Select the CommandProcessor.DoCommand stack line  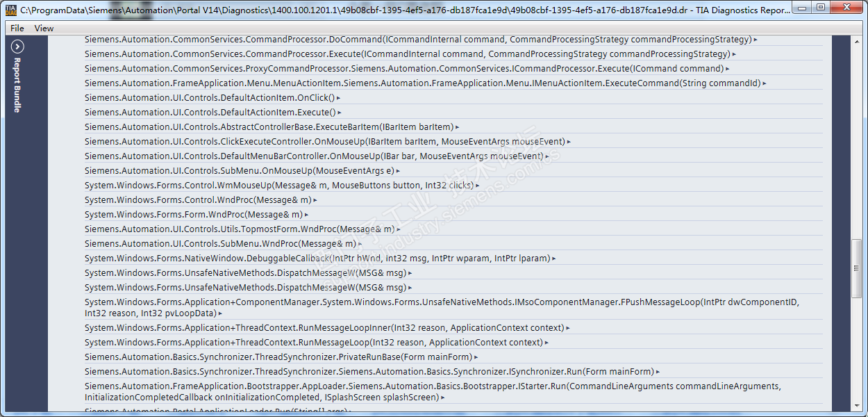418,40
